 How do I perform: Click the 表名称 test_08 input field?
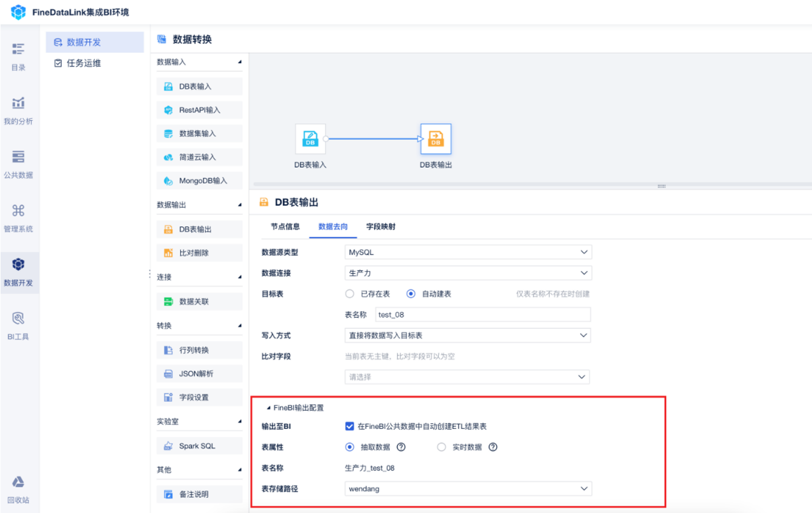point(483,315)
